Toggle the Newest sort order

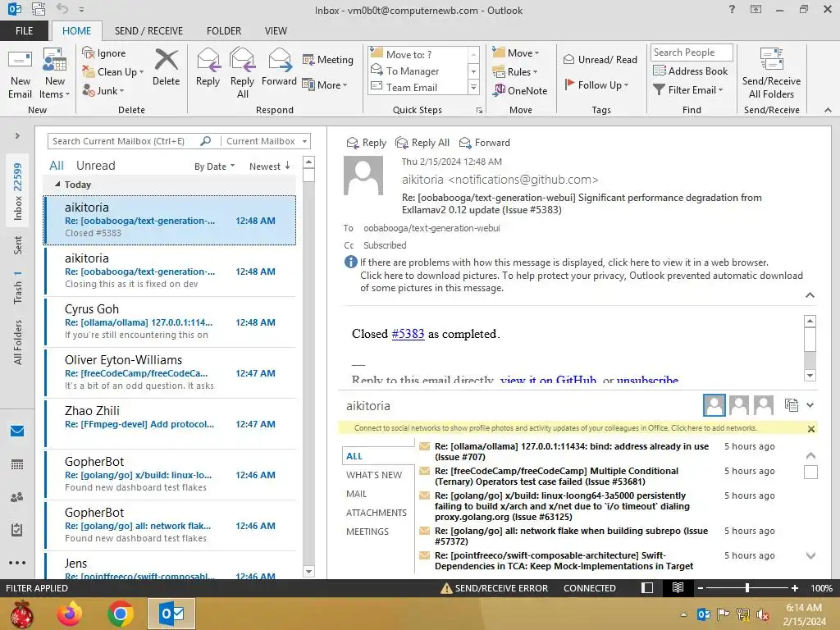click(269, 167)
